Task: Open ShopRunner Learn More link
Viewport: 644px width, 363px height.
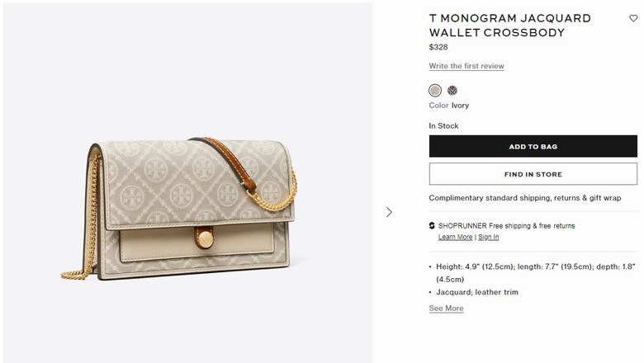Action: pyautogui.click(x=455, y=237)
